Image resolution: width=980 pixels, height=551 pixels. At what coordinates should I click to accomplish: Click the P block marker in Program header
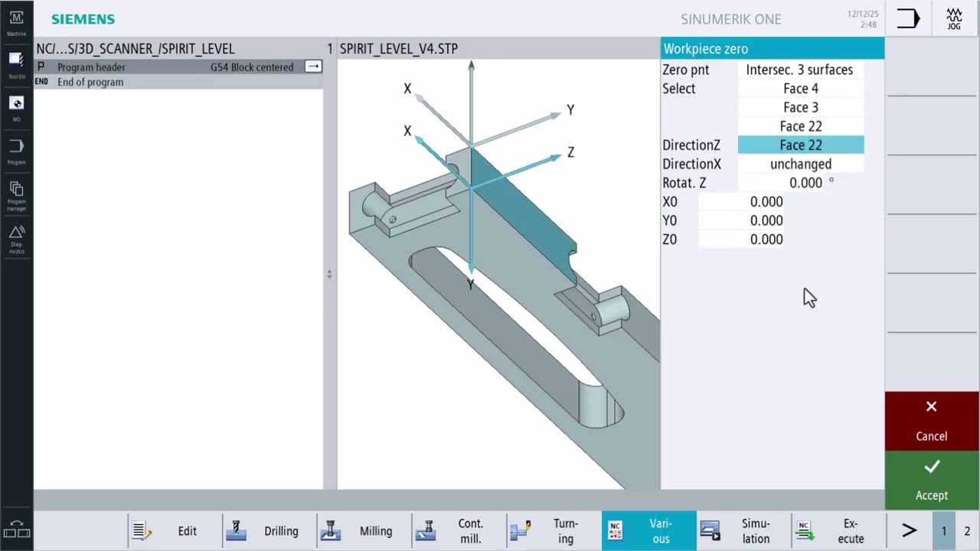pyautogui.click(x=41, y=67)
